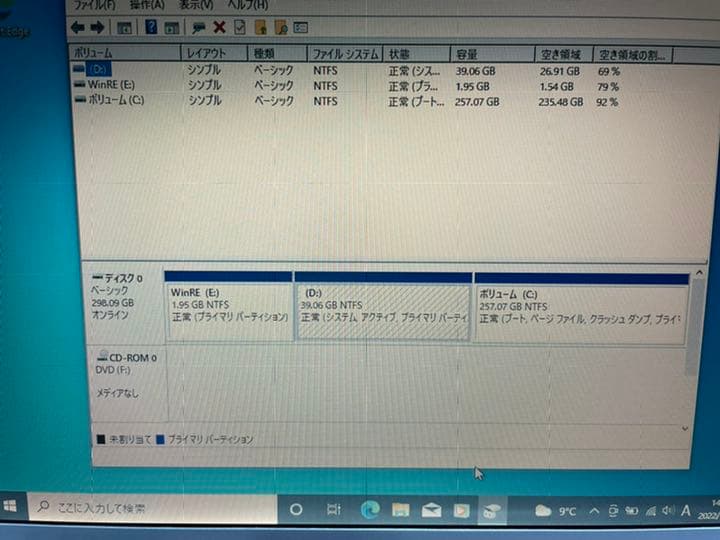Viewport: 720px width, 540px height.
Task: Click the 92 % free percentage cell
Action: tap(607, 102)
